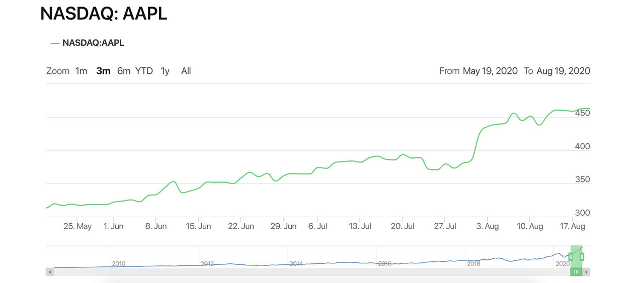Image resolution: width=644 pixels, height=283 pixels.
Task: Choose the YTD zoom range
Action: click(x=144, y=71)
